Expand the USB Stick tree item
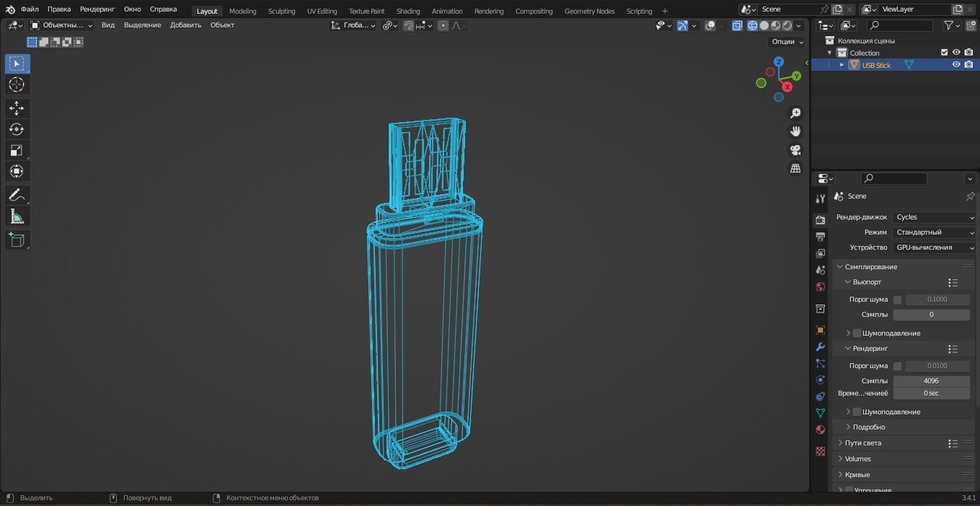Viewport: 980px width, 506px height. pyautogui.click(x=842, y=65)
